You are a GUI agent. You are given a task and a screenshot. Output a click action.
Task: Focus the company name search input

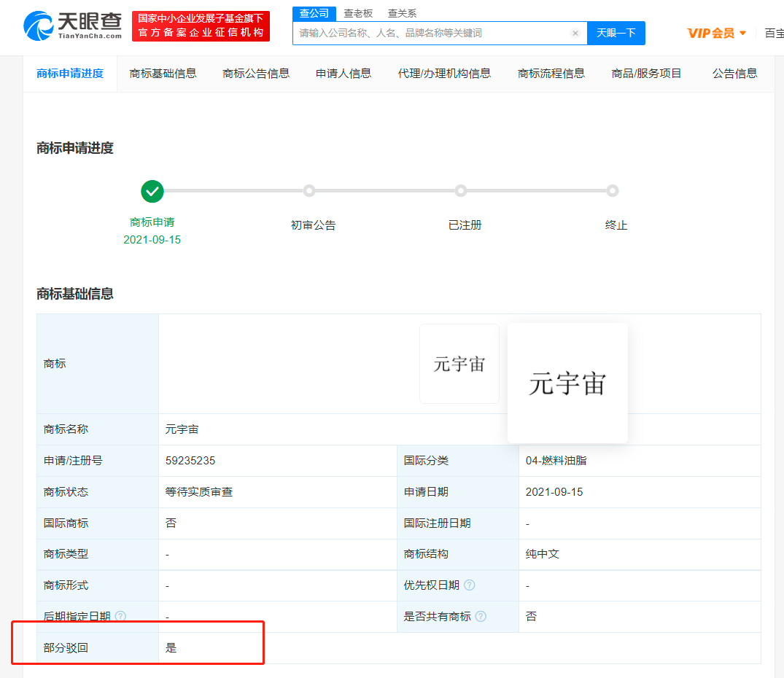(x=430, y=34)
